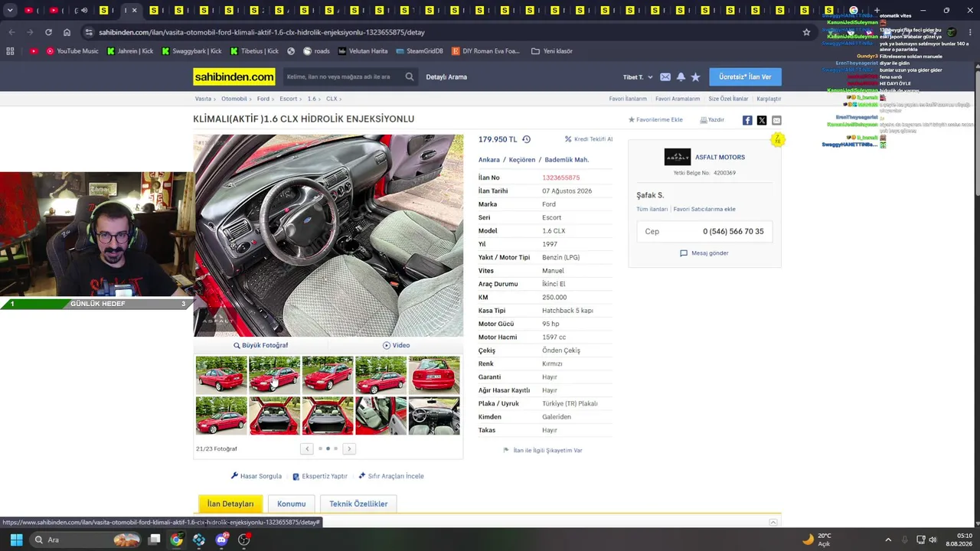Open Size Özel İlanlar menu link
Screen dimensions: 980x551
(x=728, y=99)
